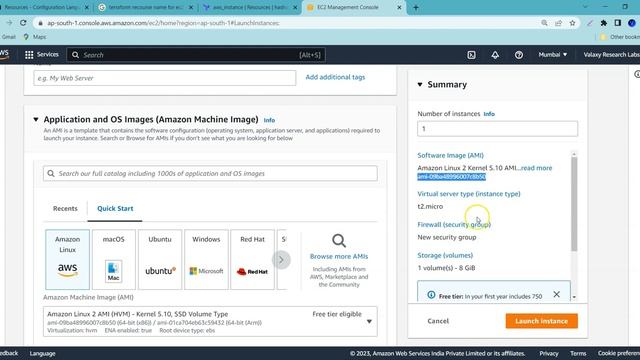Open the help question mark icon
Image resolution: width=640 pixels, height=360 pixels.
pyautogui.click(x=518, y=55)
